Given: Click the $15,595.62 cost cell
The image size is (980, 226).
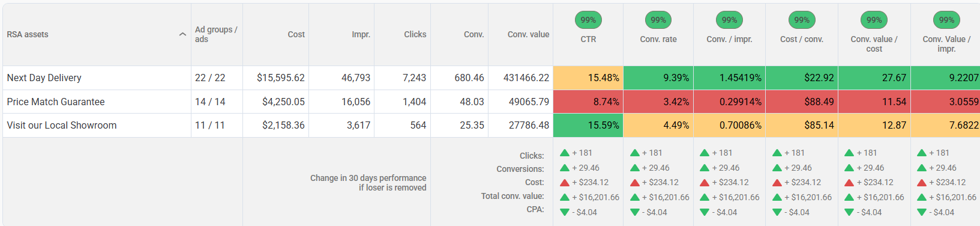Looking at the screenshot, I should click(275, 78).
